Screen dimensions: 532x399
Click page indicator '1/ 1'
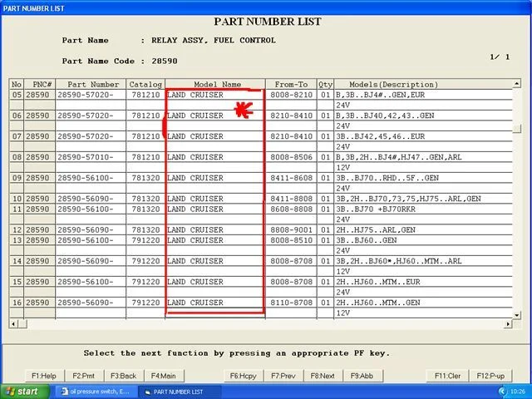pyautogui.click(x=500, y=57)
